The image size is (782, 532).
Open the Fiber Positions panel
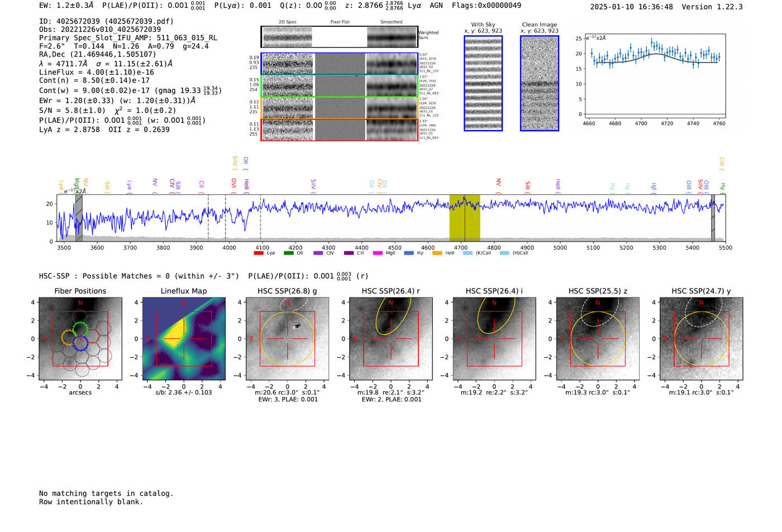coord(80,338)
